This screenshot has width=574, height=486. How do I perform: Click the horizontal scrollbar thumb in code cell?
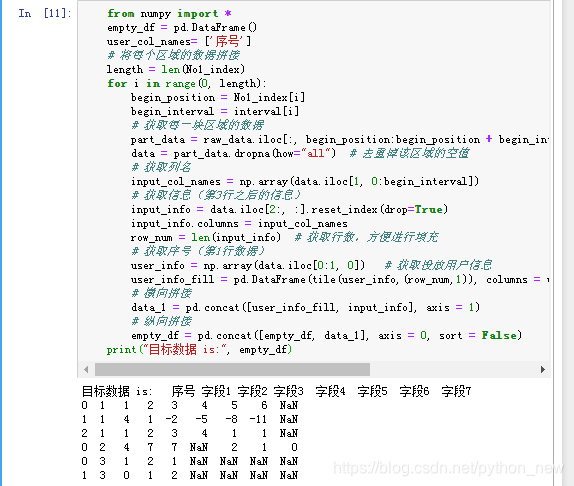(x=232, y=370)
